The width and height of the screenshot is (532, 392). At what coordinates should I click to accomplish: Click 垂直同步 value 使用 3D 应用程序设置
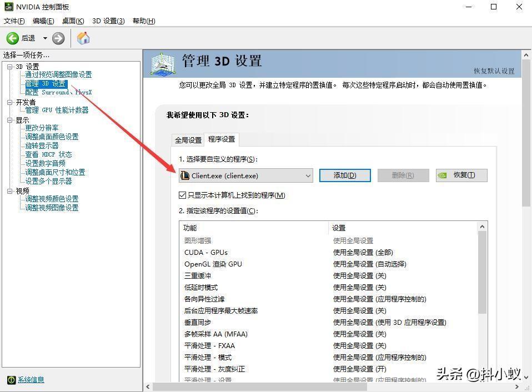point(389,323)
